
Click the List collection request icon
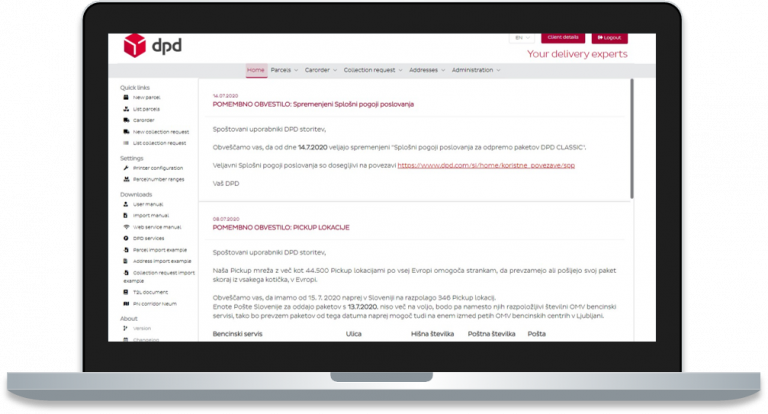(x=126, y=143)
